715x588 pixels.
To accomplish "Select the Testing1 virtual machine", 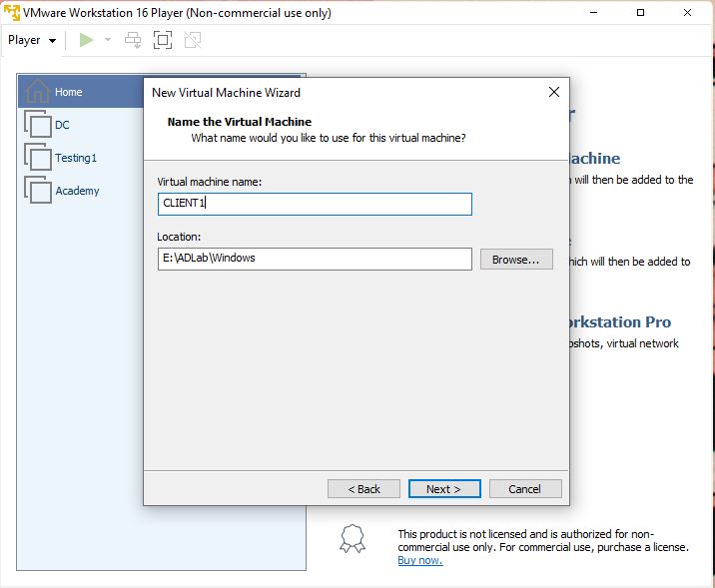I will (76, 158).
